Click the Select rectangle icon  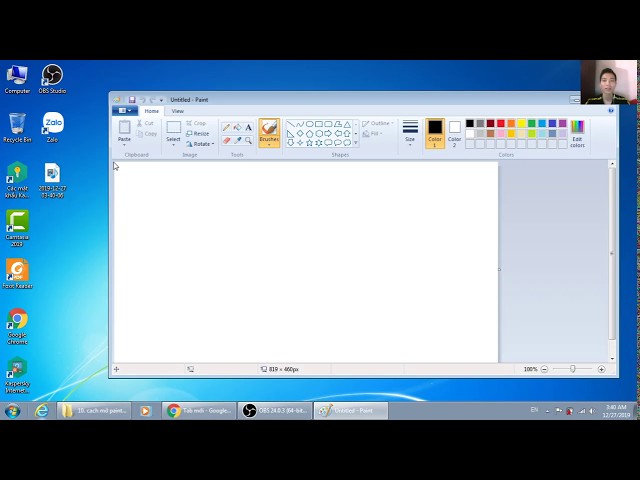(x=173, y=127)
